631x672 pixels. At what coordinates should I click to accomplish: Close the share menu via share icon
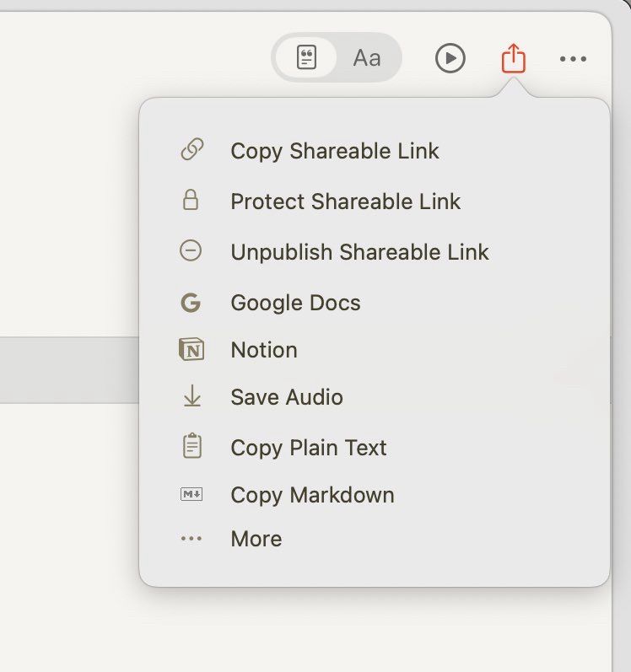514,58
